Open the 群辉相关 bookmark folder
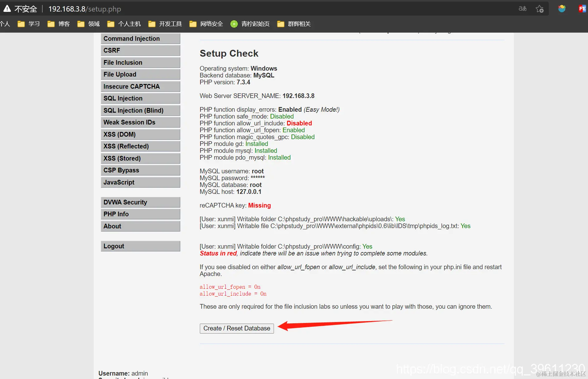Image resolution: width=588 pixels, height=379 pixels. tap(294, 24)
